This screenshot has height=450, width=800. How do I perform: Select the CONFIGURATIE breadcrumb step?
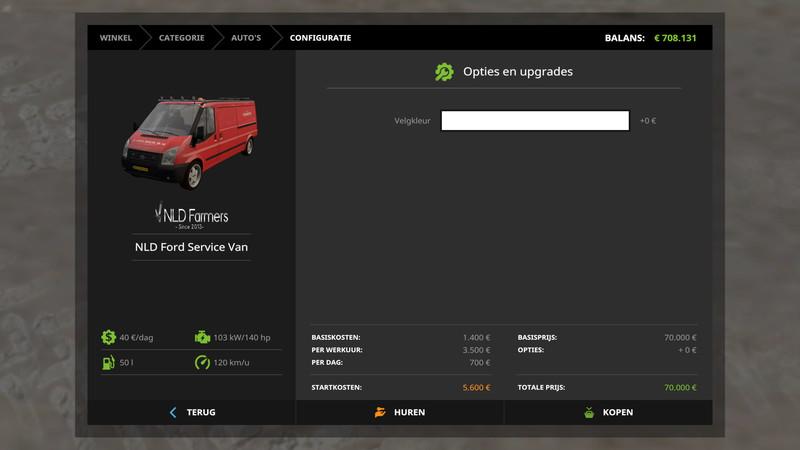(320, 38)
